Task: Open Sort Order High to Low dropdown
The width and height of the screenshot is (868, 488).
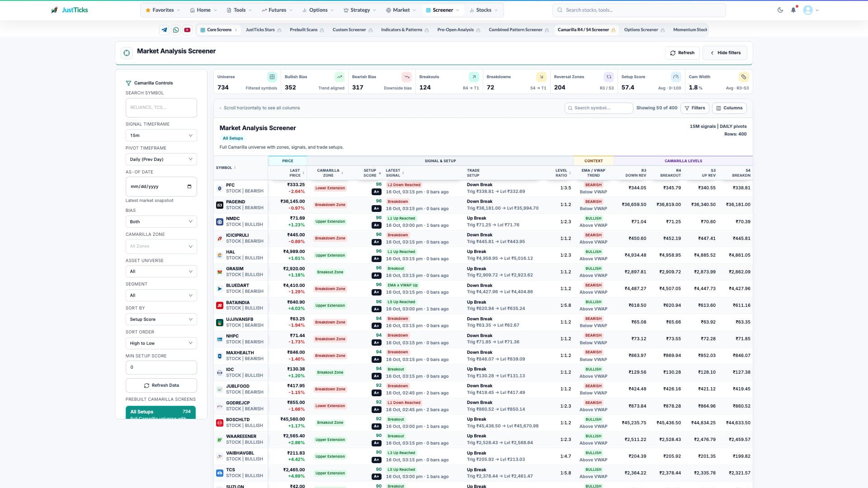Action: 161,343
